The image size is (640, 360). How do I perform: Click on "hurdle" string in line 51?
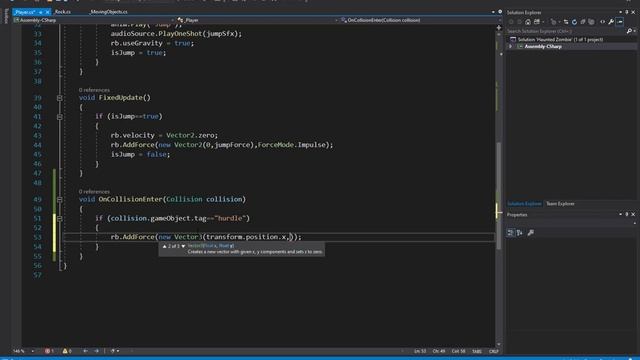pyautogui.click(x=230, y=218)
